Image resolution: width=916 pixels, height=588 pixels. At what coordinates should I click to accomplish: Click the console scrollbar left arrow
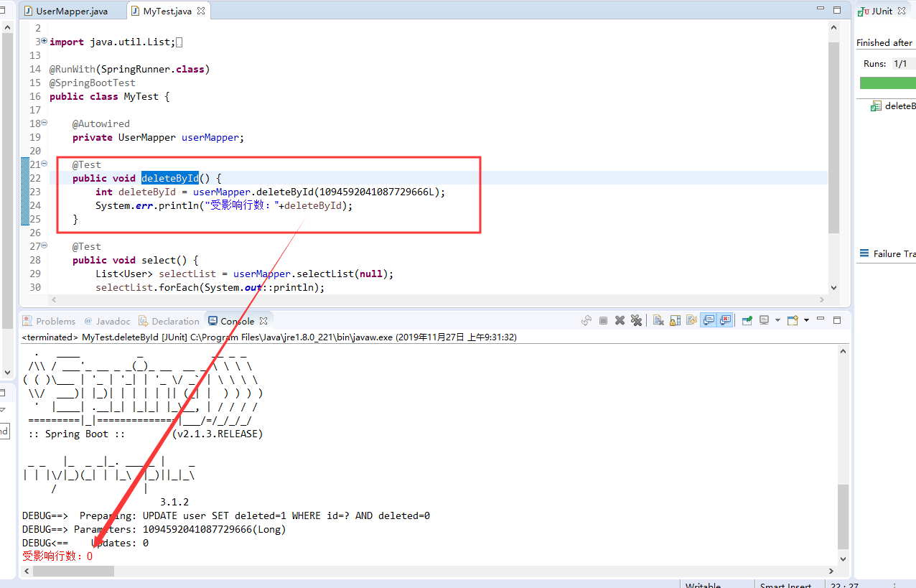click(27, 571)
